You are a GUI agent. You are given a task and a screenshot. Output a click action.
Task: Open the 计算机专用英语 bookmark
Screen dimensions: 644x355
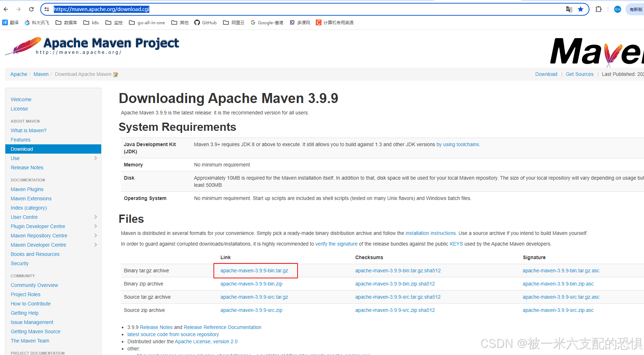(335, 22)
